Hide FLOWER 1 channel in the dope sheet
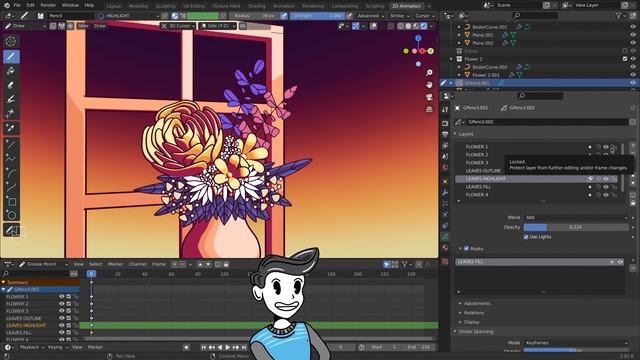The width and height of the screenshot is (640, 360). (x=62, y=297)
